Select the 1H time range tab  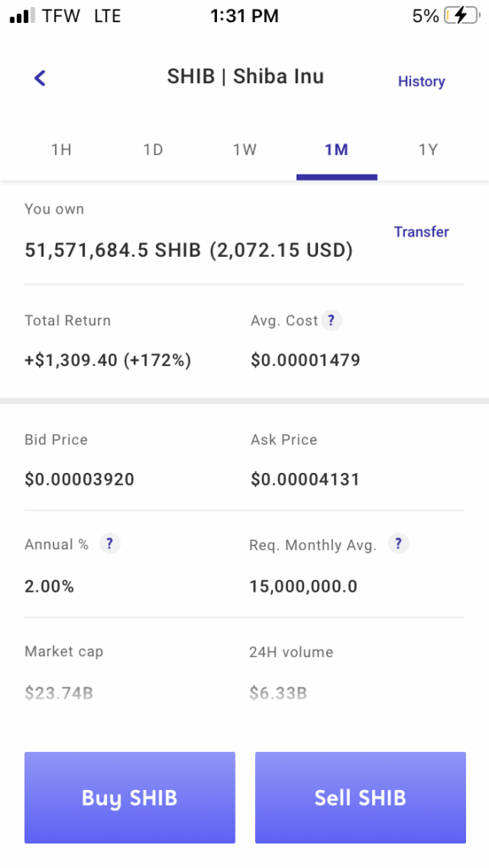tap(61, 150)
